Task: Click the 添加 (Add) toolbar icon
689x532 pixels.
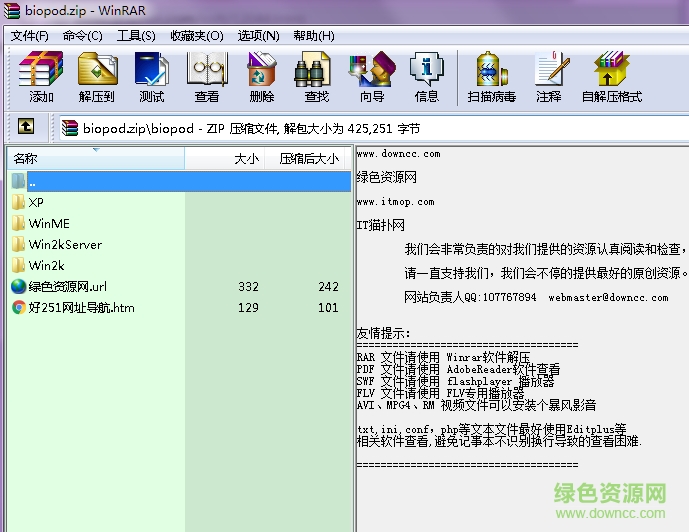Action: [41, 69]
